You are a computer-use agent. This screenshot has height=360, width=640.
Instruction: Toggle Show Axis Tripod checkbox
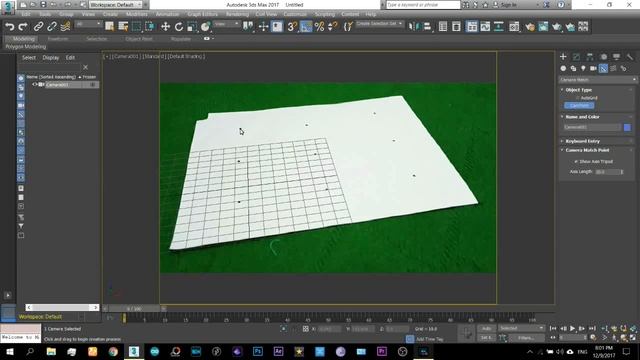pos(576,162)
